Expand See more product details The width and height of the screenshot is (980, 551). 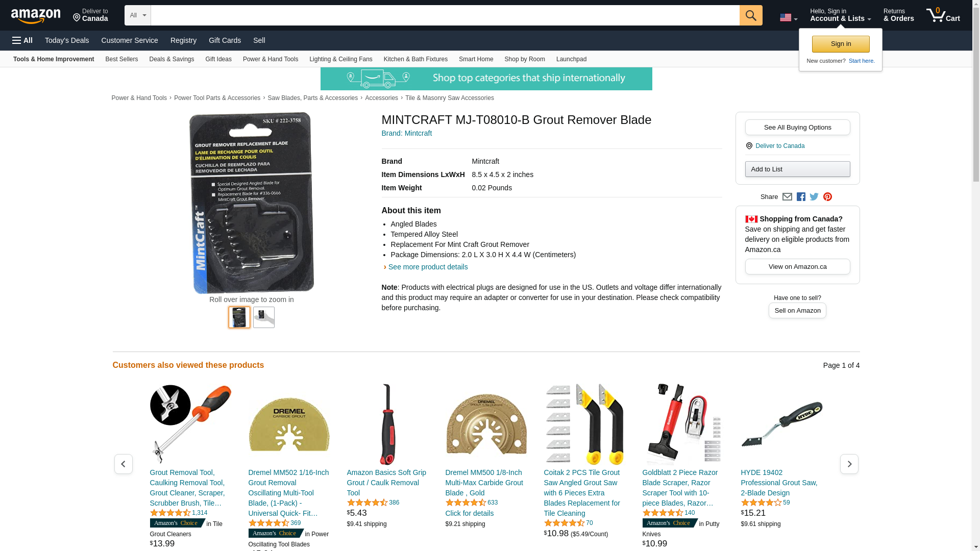428,267
